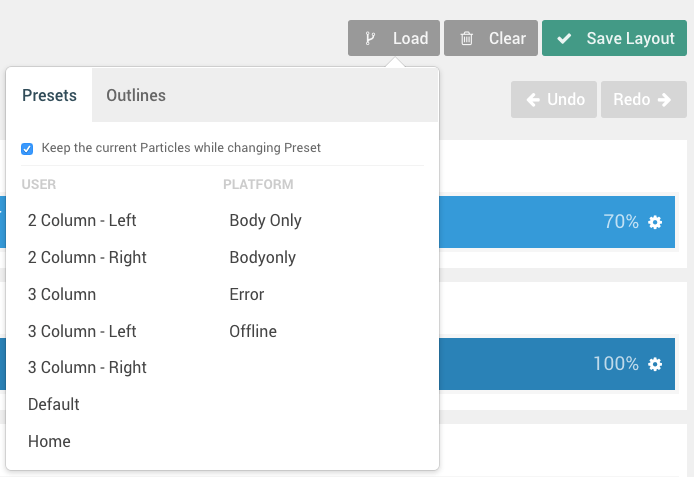
Task: Apply the 3 Column - Right preset
Action: pos(87,367)
